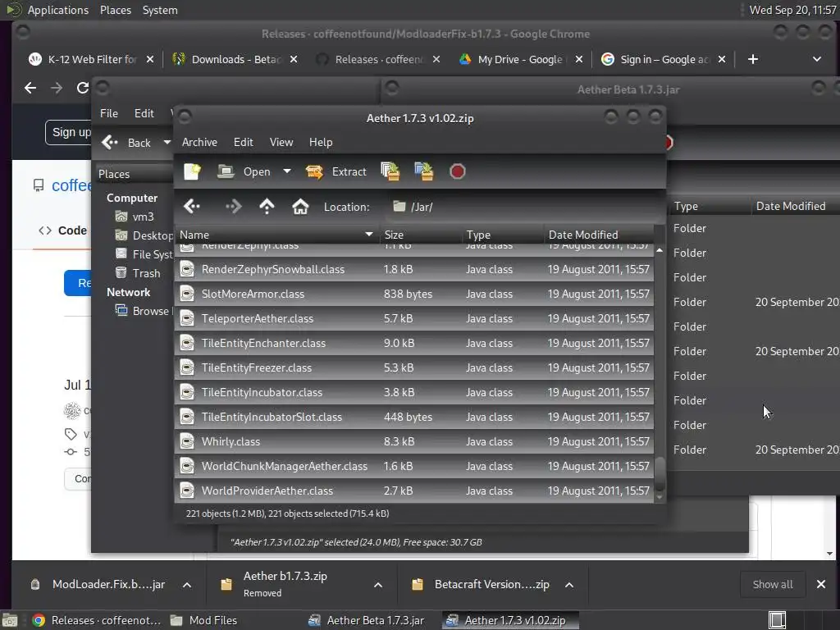Switch to Aether Beta 1.7.3.jar taskbar window
The image size is (840, 630).
[367, 620]
